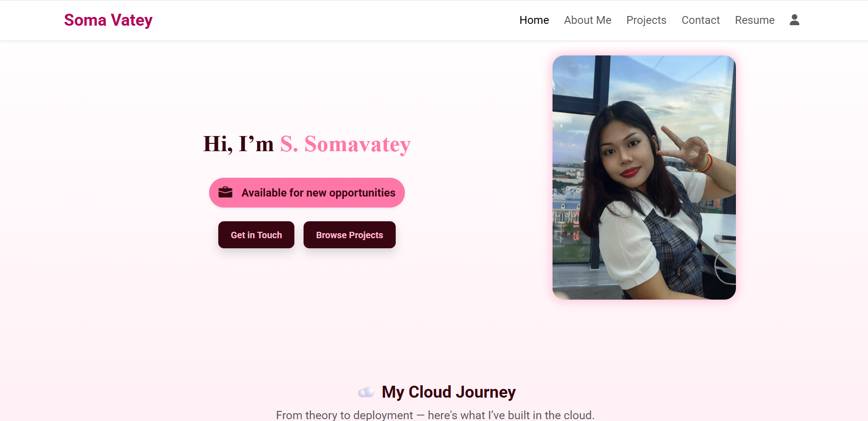Image resolution: width=868 pixels, height=421 pixels.
Task: Click the My Cloud Journey heading
Action: [x=448, y=392]
